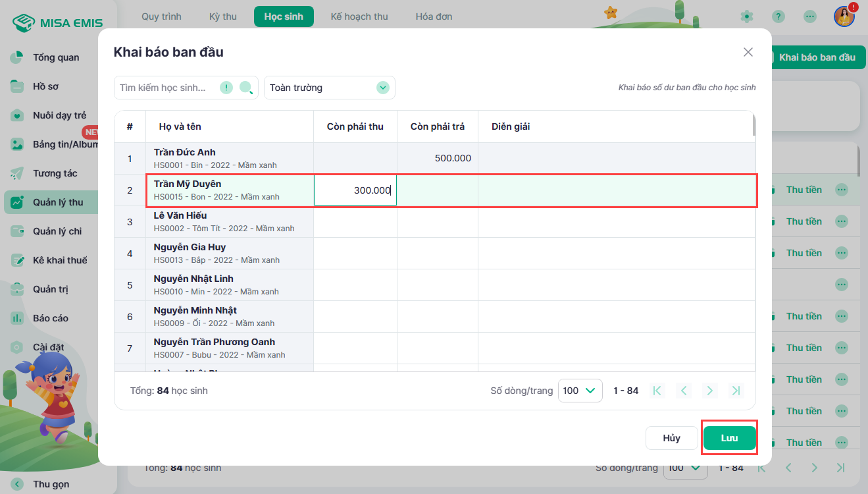Open the Kỳ thu tab
The image size is (868, 494).
[x=222, y=16]
